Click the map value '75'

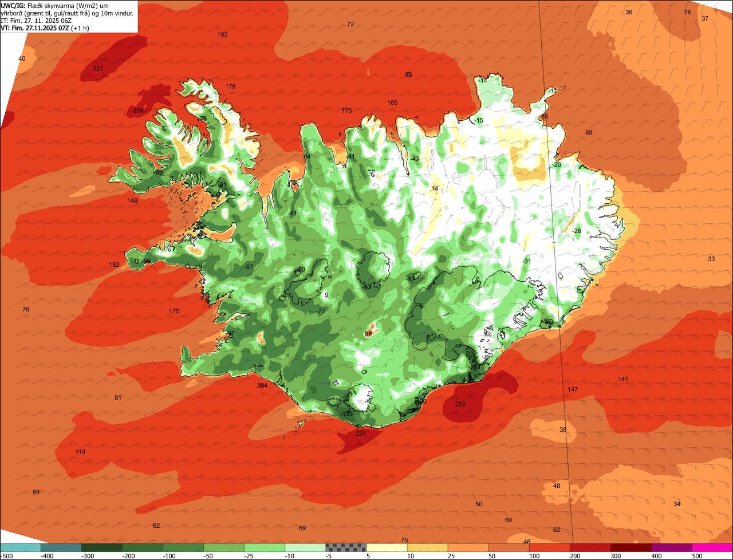[404, 540]
